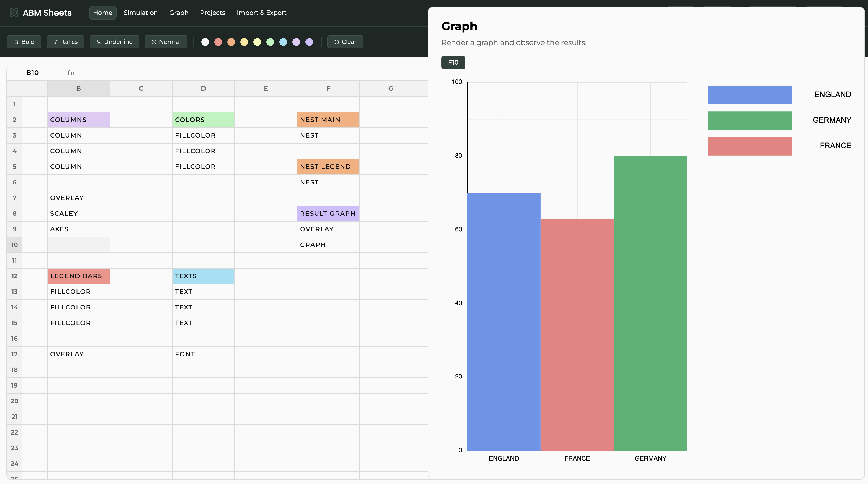The width and height of the screenshot is (868, 484).
Task: Select the RESULT GRAPH cell
Action: [328, 214]
